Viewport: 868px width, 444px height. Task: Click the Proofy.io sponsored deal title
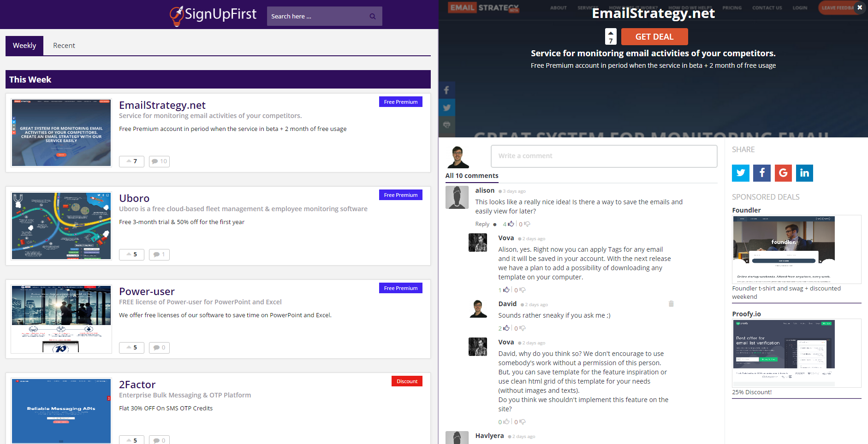746,314
